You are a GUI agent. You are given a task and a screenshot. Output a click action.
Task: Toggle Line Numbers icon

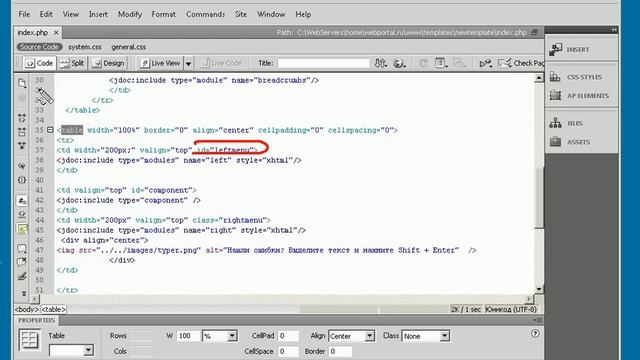tap(22, 200)
